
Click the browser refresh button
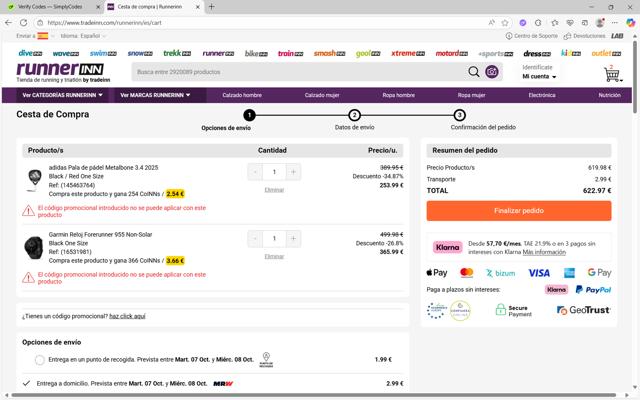24,23
